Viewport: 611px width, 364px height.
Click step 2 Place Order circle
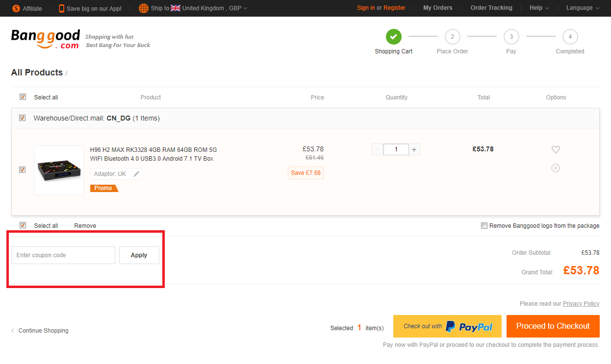453,37
